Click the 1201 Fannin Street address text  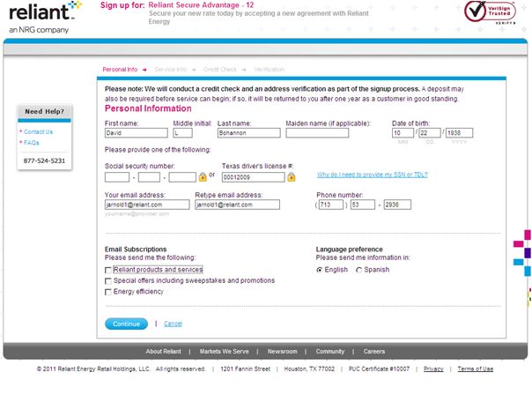coord(246,369)
